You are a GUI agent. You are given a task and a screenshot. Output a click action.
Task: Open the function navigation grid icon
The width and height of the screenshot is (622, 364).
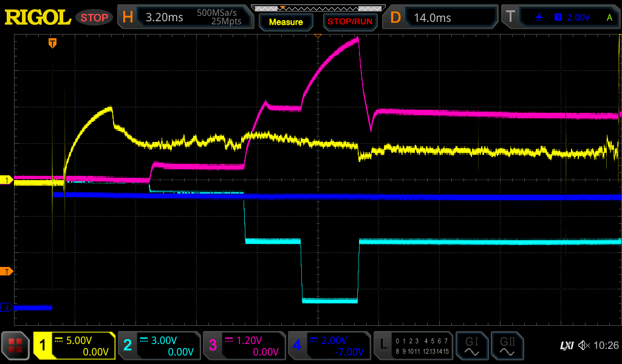pos(16,346)
